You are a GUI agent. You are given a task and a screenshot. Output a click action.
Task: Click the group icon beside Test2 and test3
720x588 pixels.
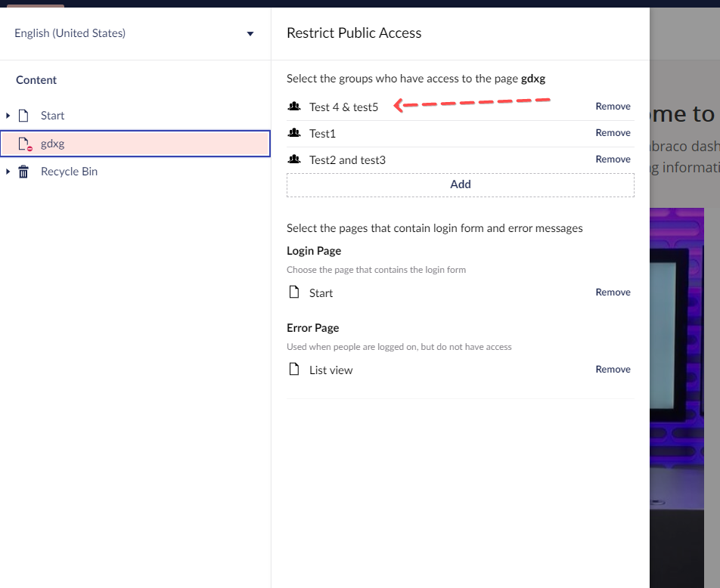tap(294, 159)
